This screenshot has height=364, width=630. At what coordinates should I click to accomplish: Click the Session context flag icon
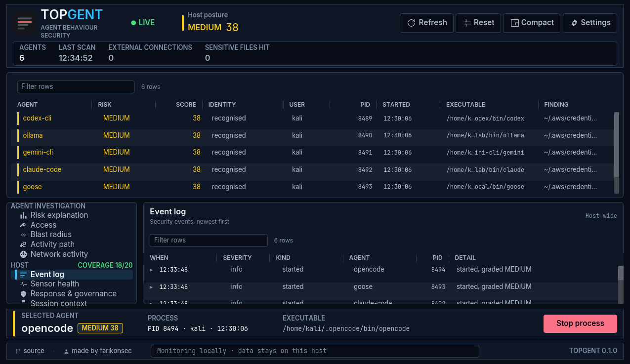[x=23, y=302]
